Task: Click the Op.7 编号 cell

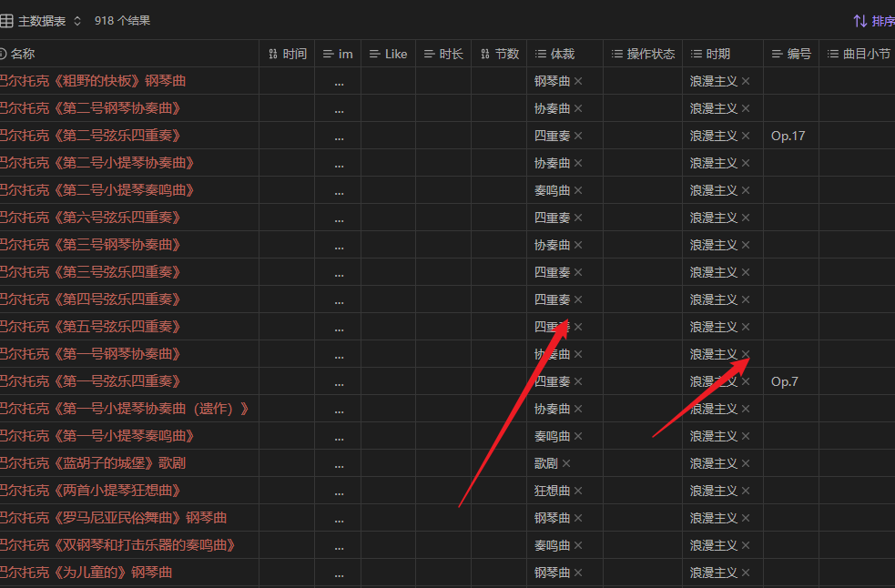Action: tap(784, 381)
